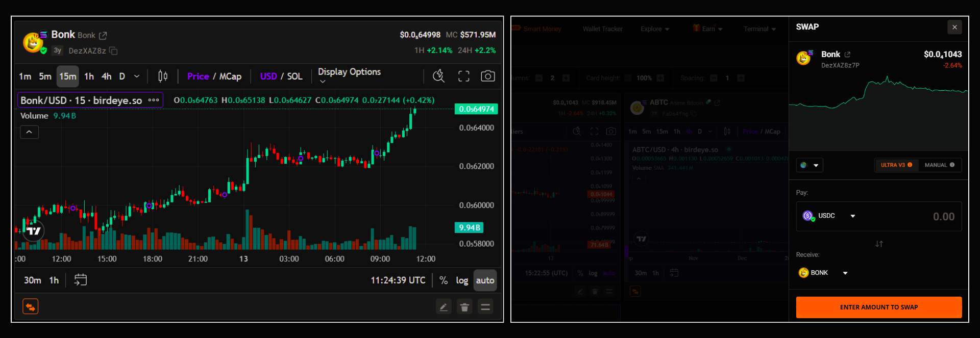This screenshot has width=980, height=338.
Task: Toggle log scale on the Bonk chart
Action: (462, 280)
